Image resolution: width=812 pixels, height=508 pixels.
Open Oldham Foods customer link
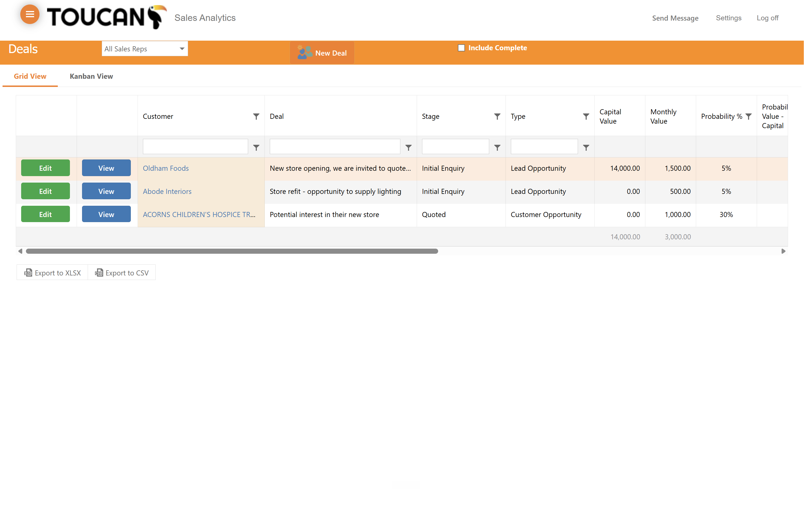(166, 168)
